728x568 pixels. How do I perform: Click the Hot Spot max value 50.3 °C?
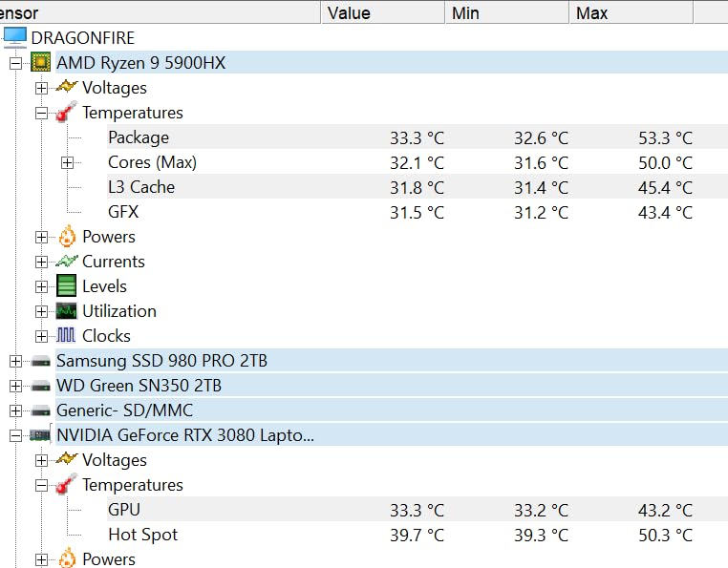[665, 535]
